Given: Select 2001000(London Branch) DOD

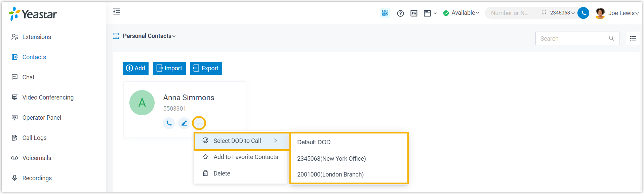Looking at the screenshot, I should 349,174.
